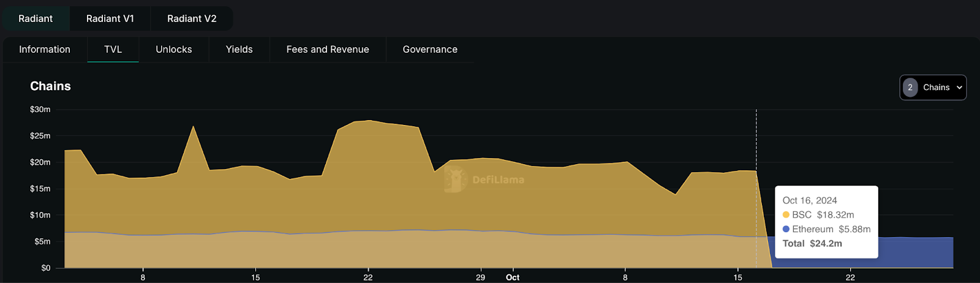Screen dimensions: 980x283
Task: Click the chevron arrow in Chains dropdown
Action: [959, 88]
